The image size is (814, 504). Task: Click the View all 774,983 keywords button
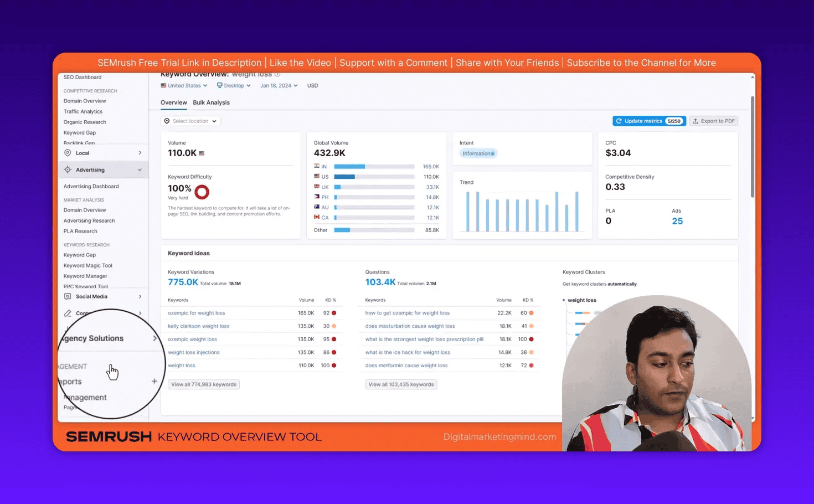[203, 384]
